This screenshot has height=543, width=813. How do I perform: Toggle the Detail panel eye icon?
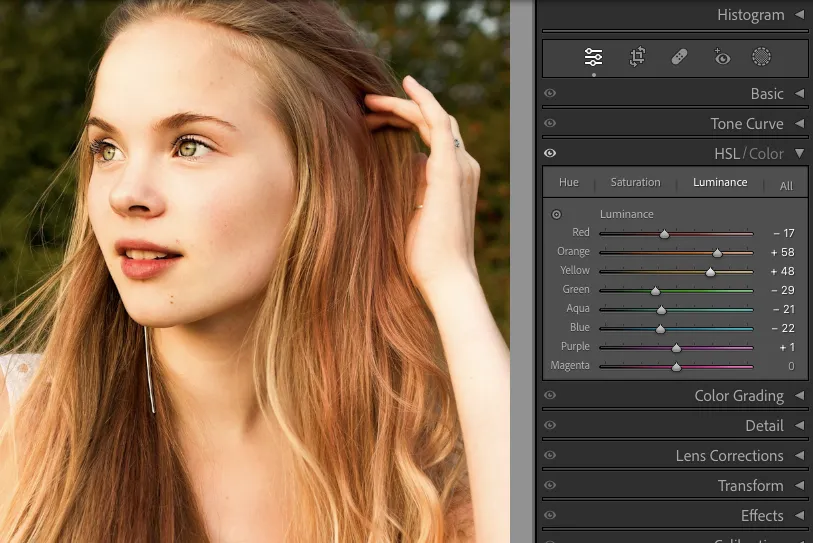tap(550, 426)
